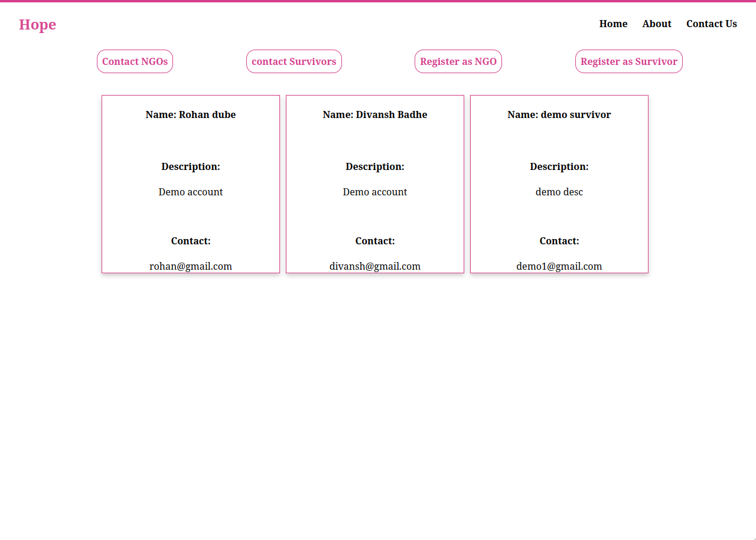Click Demo account text in Rohan's card
Image resolution: width=756 pixels, height=540 pixels.
click(191, 192)
